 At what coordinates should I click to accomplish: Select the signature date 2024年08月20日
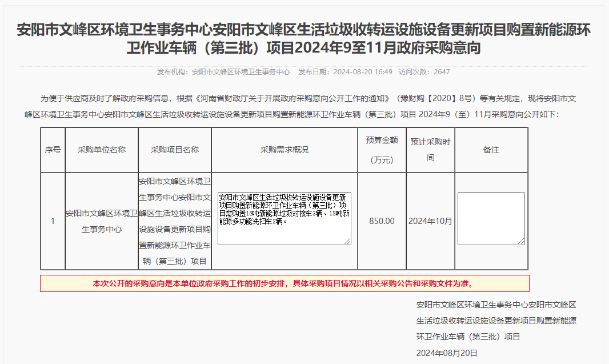[447, 353]
